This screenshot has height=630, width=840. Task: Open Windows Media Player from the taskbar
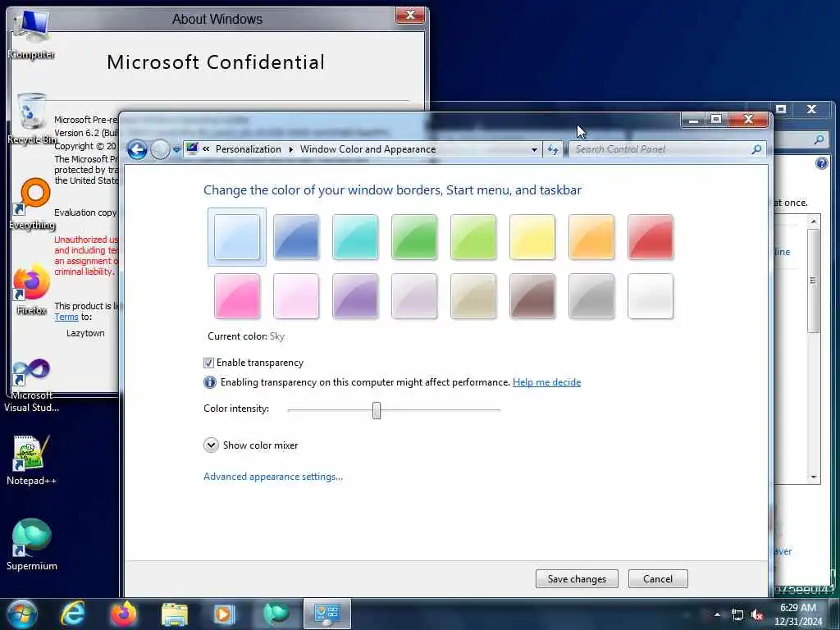point(225,614)
